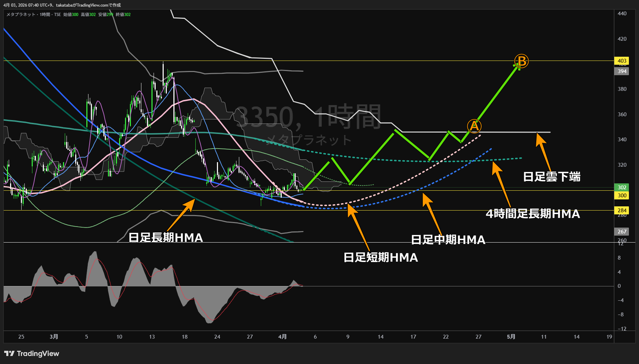The height and width of the screenshot is (364, 639).
Task: Click the green 302 current price label
Action: point(622,188)
